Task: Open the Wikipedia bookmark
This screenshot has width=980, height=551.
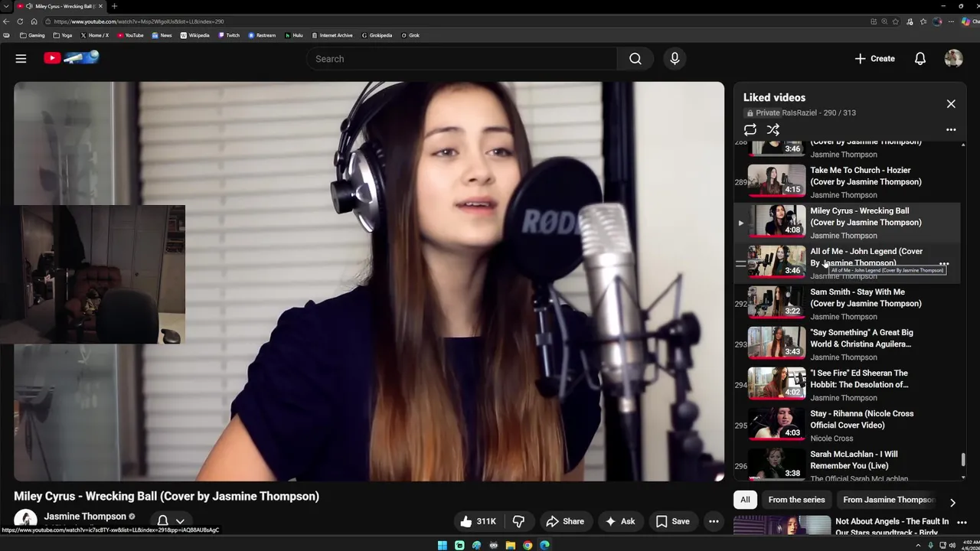Action: [x=195, y=35]
